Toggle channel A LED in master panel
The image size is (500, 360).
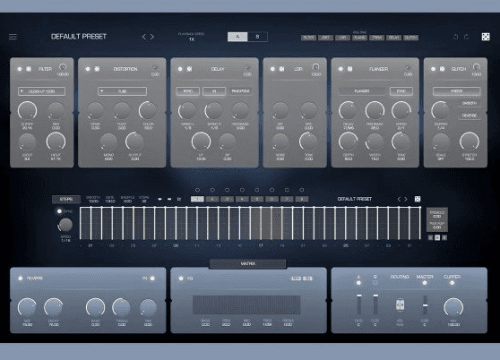pos(359,283)
